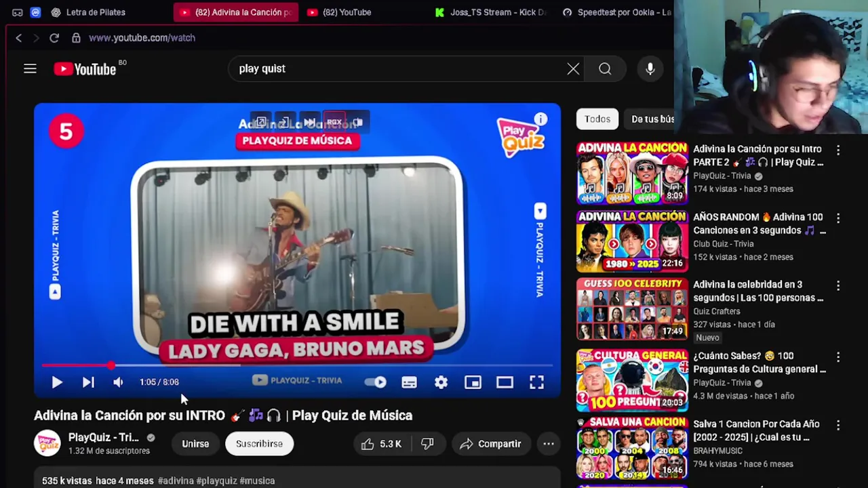This screenshot has height=488, width=868.
Task: Share the video via Compartir
Action: [x=491, y=444]
